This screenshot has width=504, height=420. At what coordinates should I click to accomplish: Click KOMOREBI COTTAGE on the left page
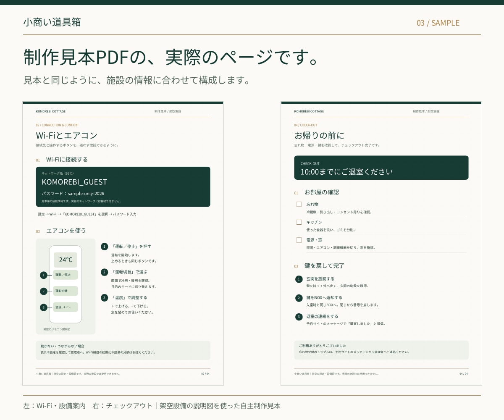(51, 111)
